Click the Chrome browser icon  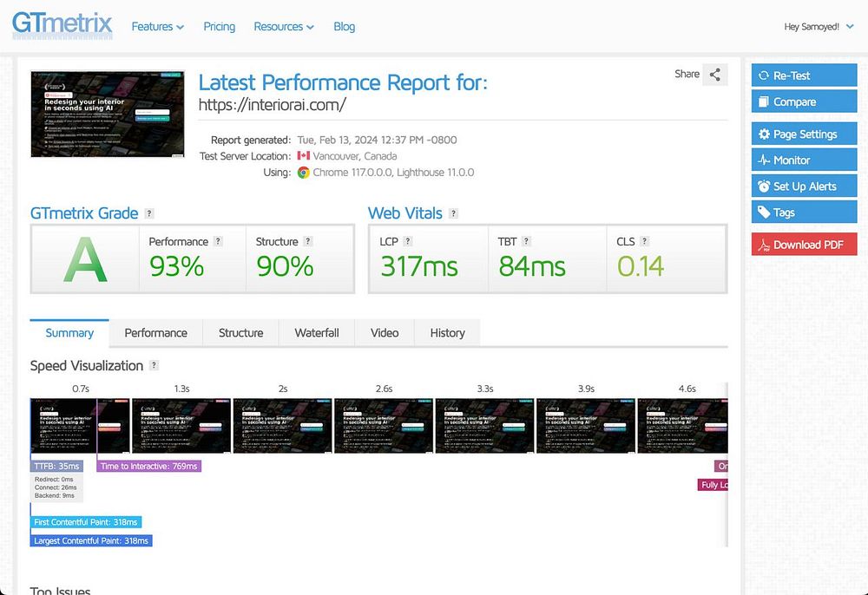pyautogui.click(x=303, y=173)
